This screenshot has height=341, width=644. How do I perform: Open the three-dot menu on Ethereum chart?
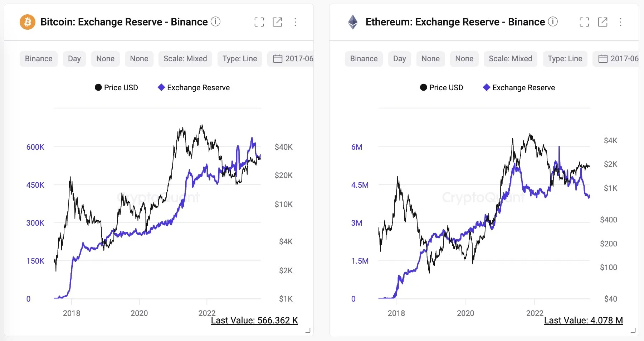(620, 22)
